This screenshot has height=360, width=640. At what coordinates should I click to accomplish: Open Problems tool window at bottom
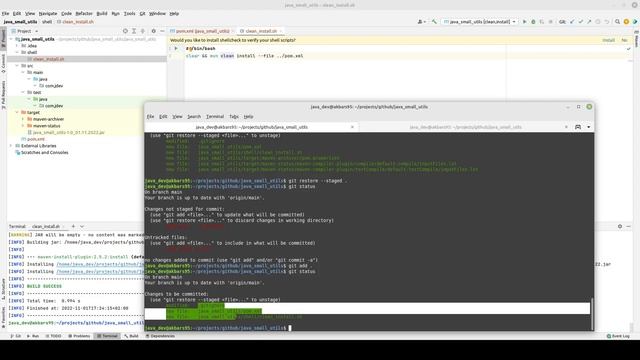coord(79,336)
